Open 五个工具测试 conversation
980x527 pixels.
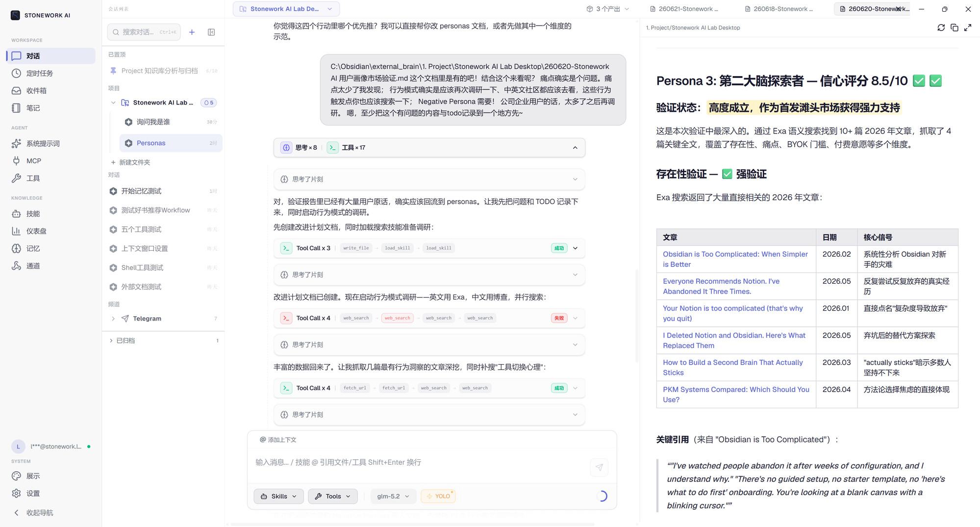click(163, 229)
